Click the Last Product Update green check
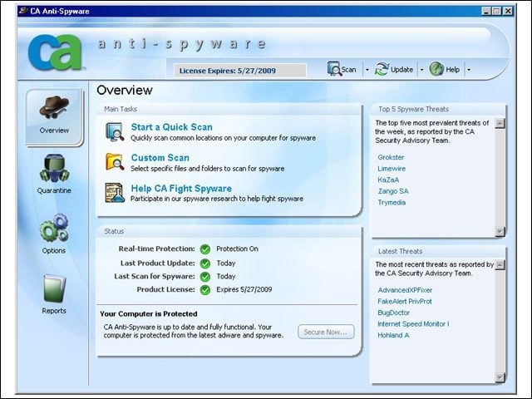This screenshot has height=399, width=532. click(x=205, y=264)
